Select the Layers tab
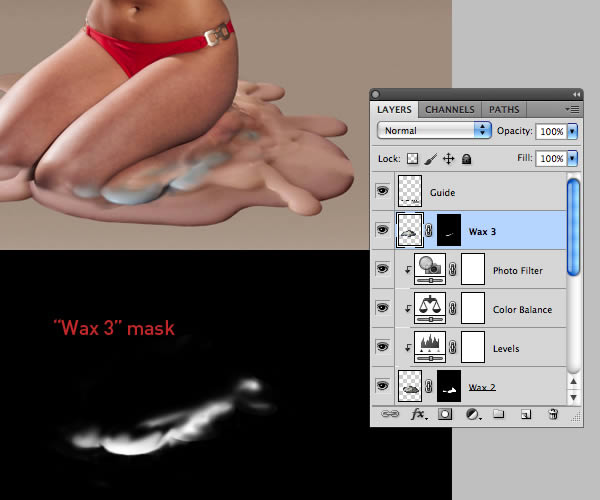This screenshot has height=500, width=600. click(394, 109)
